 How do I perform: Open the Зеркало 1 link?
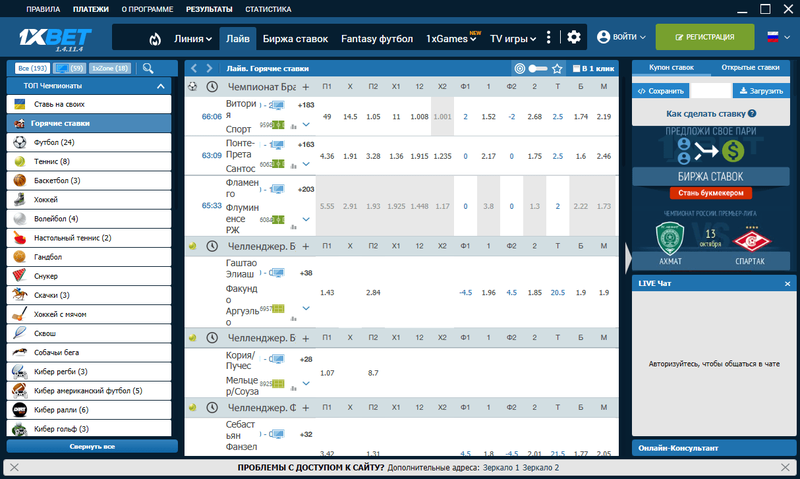point(501,467)
